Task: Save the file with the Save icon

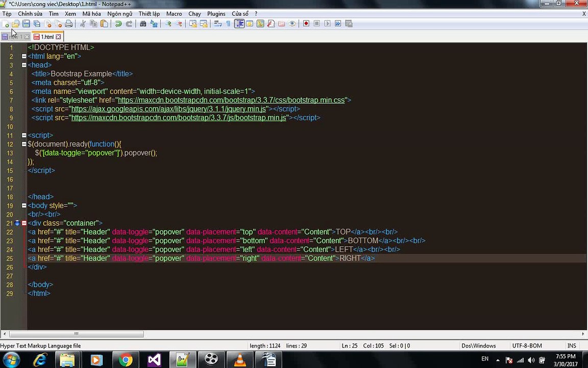Action: click(26, 24)
